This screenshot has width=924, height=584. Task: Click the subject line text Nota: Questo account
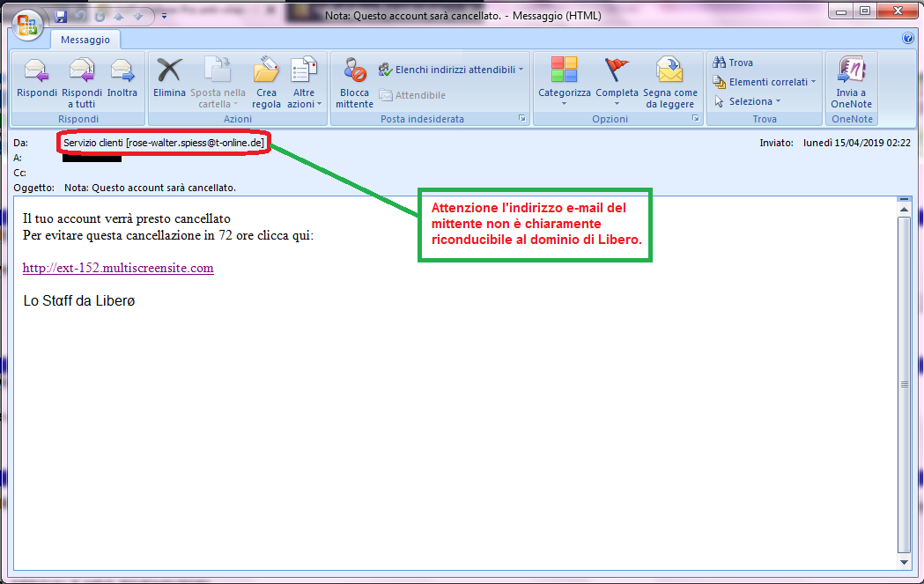coord(150,188)
